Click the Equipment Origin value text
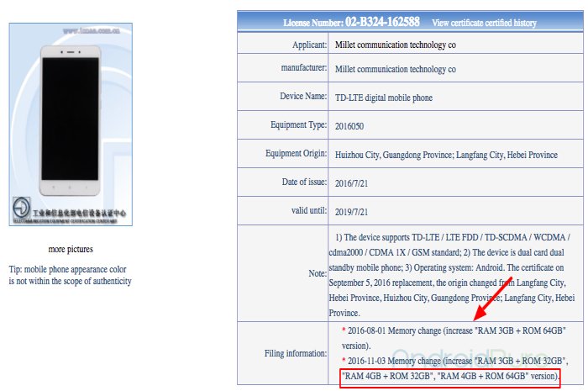This screenshot has width=588, height=391. (x=446, y=155)
